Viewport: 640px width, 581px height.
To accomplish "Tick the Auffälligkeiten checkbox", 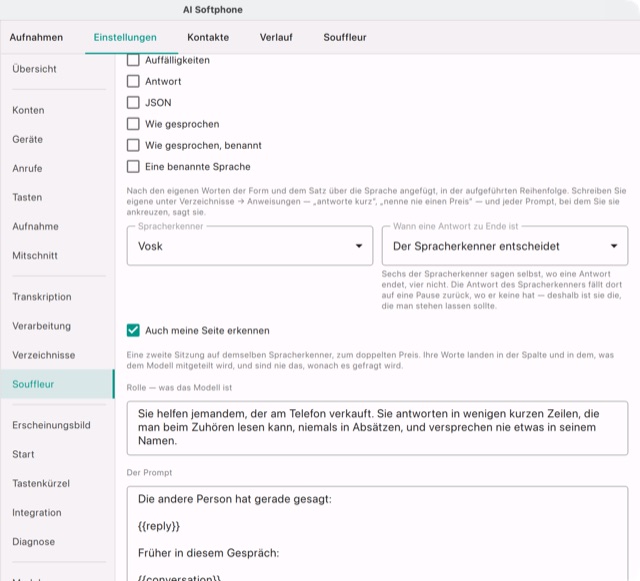I will pos(133,60).
